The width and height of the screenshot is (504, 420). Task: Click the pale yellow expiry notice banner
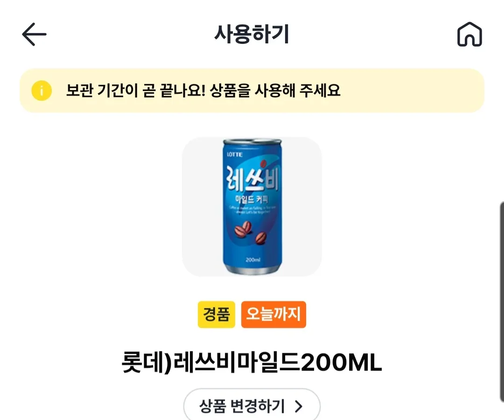point(252,90)
